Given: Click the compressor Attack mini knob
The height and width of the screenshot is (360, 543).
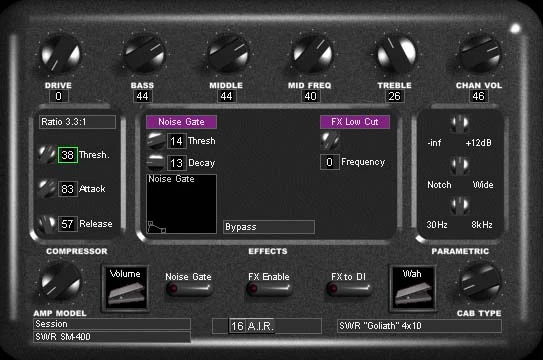Looking at the screenshot, I should 47,189.
